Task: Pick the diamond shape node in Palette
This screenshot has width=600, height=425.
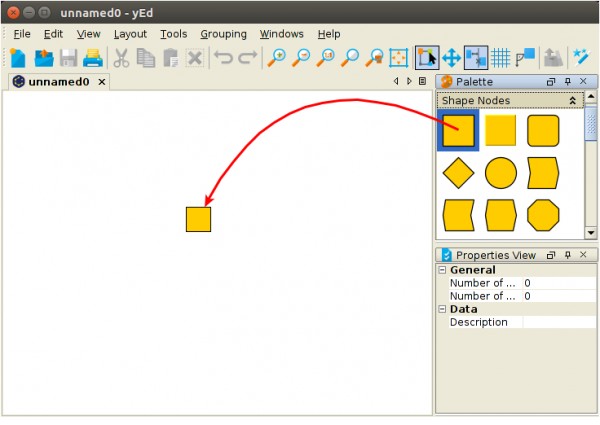Action: tap(458, 173)
